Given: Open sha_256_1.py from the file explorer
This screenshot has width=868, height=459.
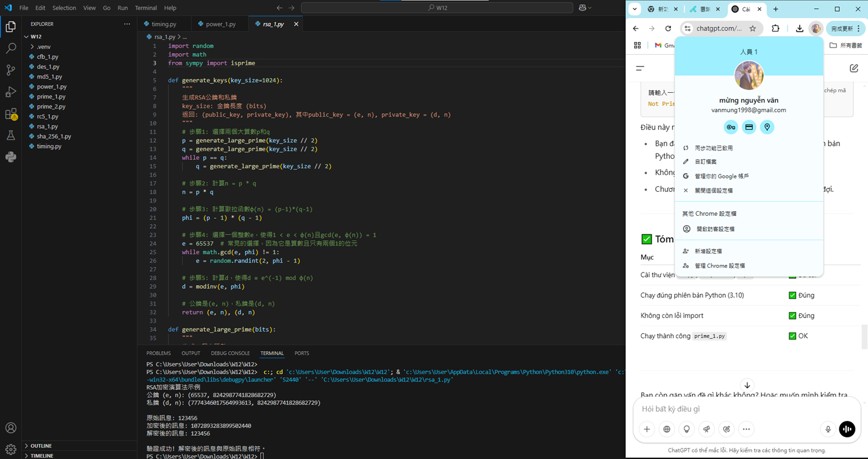Looking at the screenshot, I should click(x=54, y=136).
